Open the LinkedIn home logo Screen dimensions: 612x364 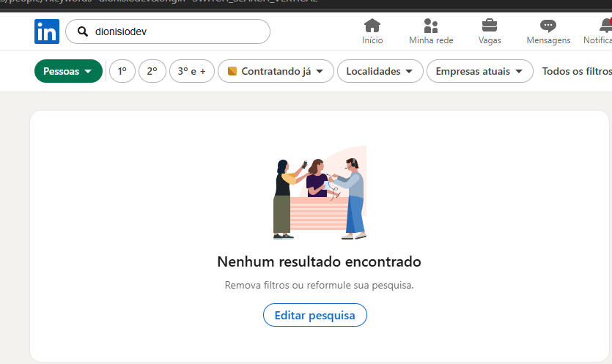pyautogui.click(x=47, y=31)
